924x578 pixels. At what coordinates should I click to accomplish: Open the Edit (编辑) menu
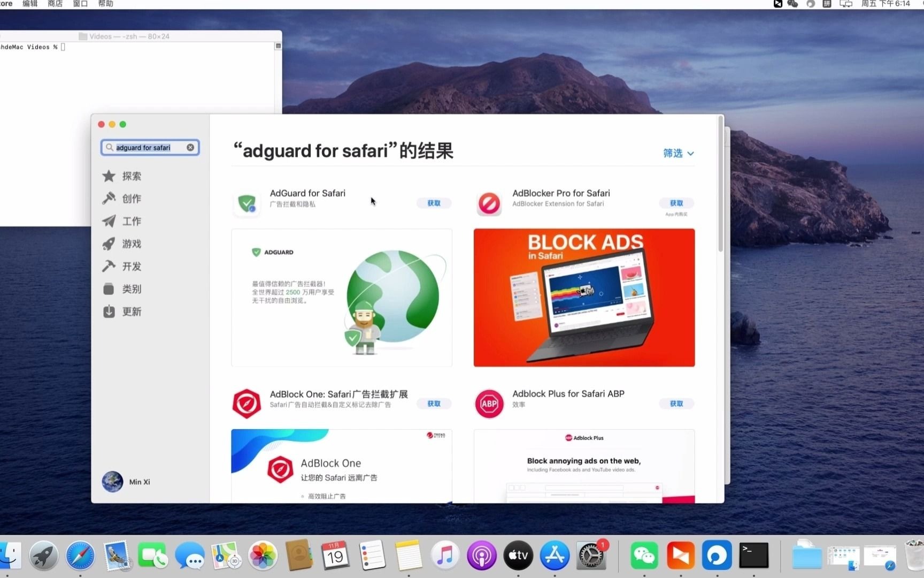point(30,4)
